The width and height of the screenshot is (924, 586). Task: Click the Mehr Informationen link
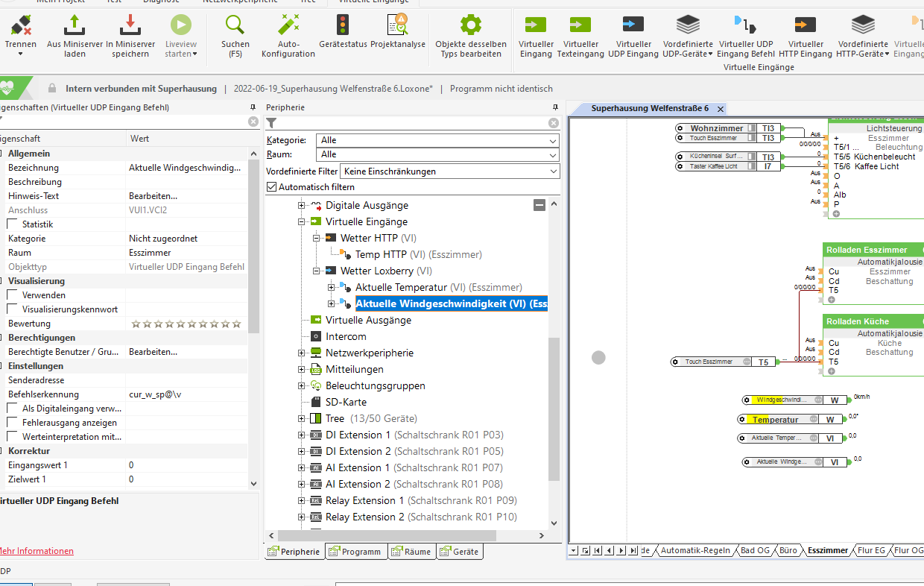[x=36, y=551]
